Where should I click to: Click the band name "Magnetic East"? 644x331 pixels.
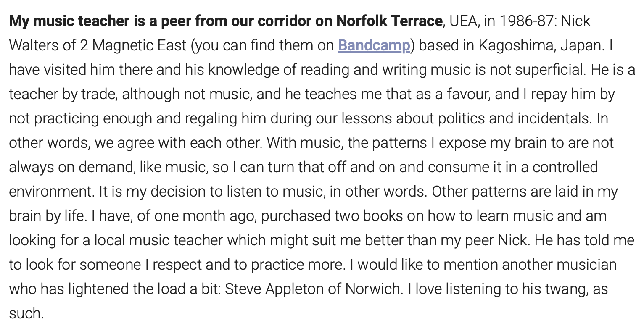tap(139, 45)
